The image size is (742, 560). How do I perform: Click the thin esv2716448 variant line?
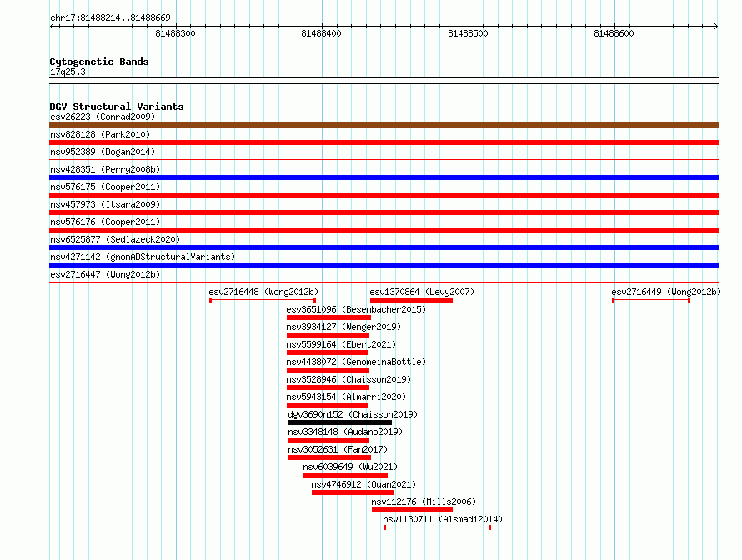[263, 300]
